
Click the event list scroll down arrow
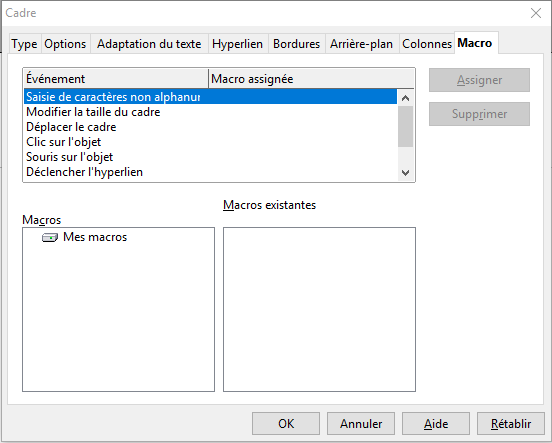coord(406,173)
